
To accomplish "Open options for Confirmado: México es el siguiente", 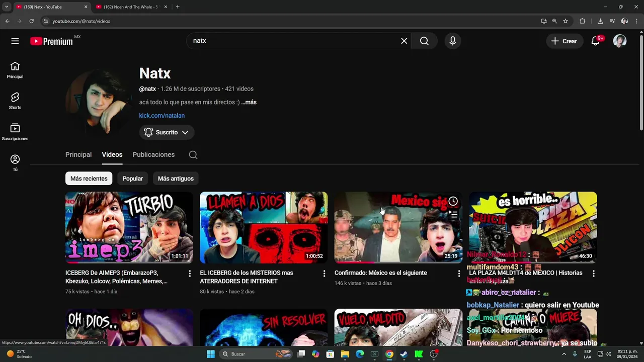I will 459,274.
